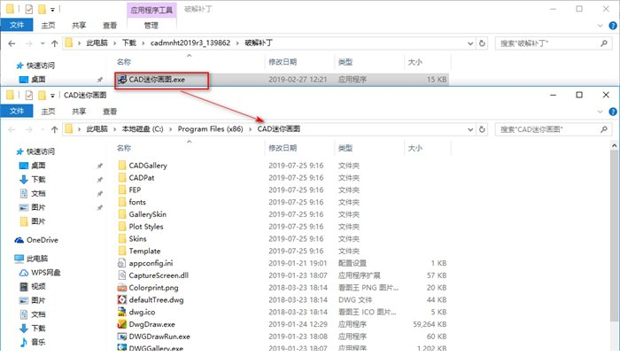Click Program Files (x86) in the address bar
This screenshot has height=364, width=620.
click(211, 129)
